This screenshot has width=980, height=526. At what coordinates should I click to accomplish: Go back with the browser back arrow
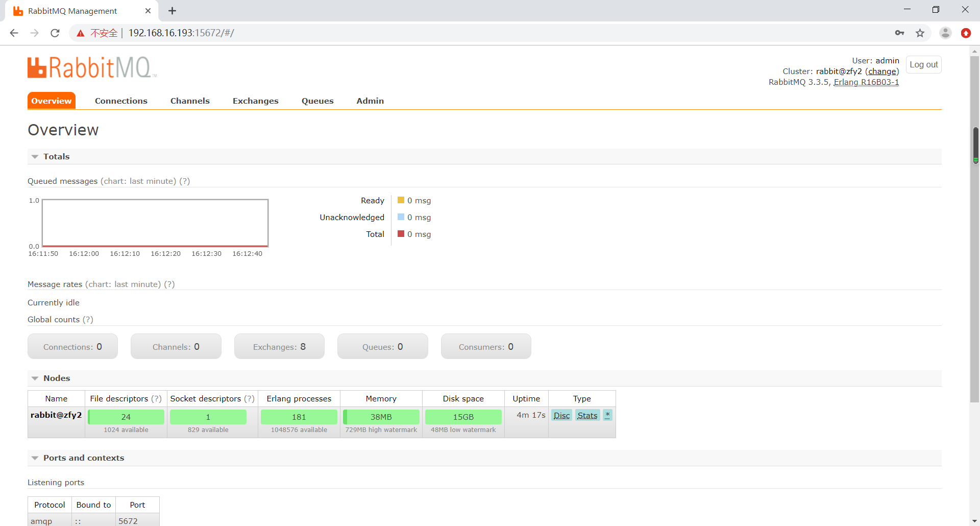14,33
